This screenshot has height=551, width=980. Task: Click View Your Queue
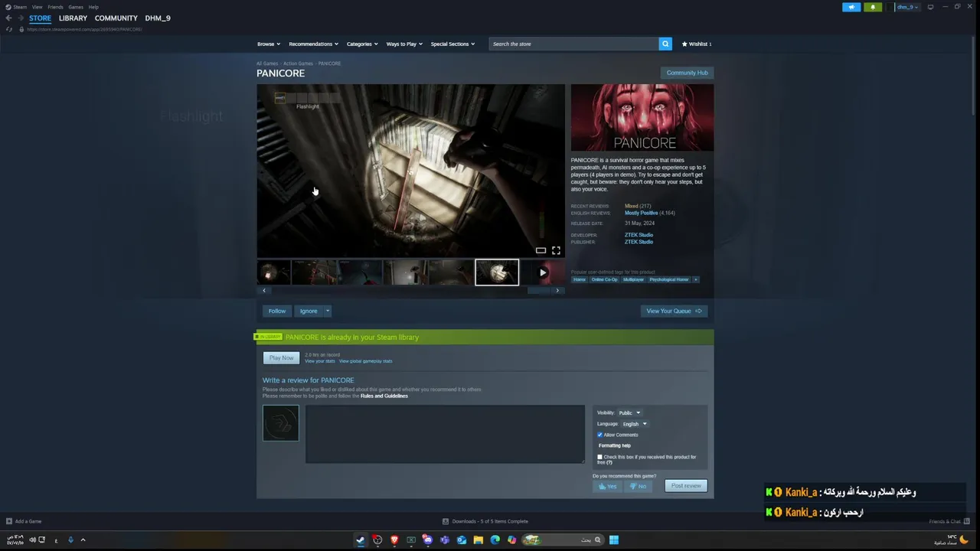[674, 311]
